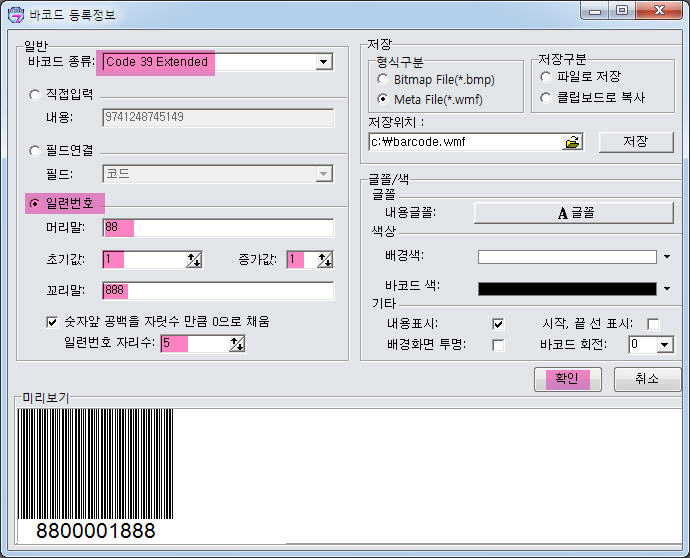Screen dimensions: 690x558
Task: Click the 초기값 value field
Action: pyautogui.click(x=145, y=260)
